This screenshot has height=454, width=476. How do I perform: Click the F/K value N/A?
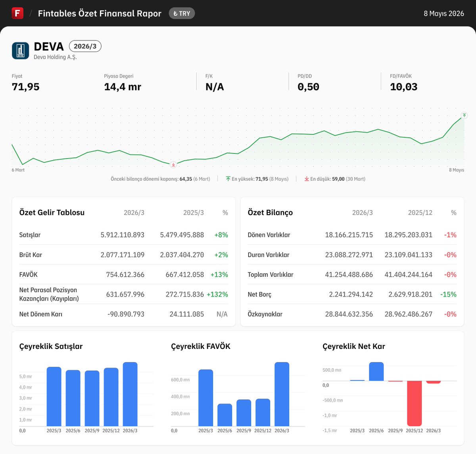tap(215, 87)
